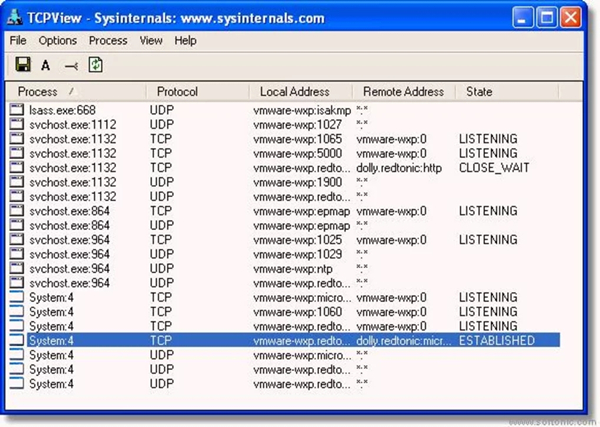This screenshot has height=427, width=600.
Task: Open the File menu
Action: click(18, 41)
